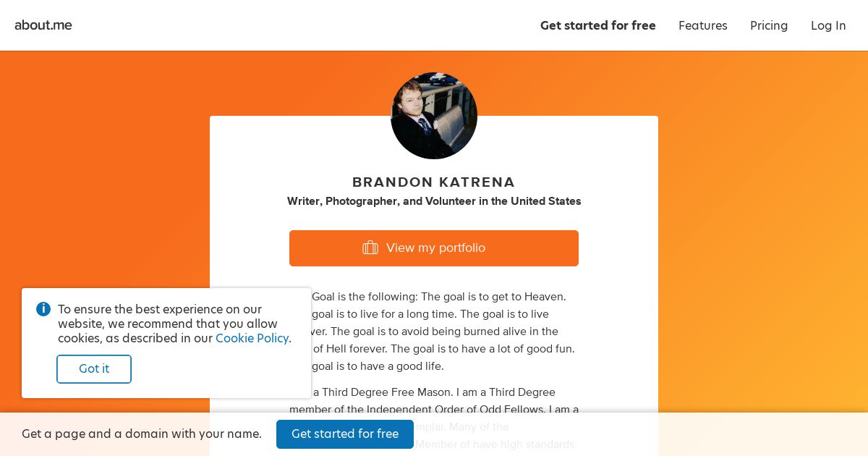Go to Pricing in the header
Image resolution: width=868 pixels, height=456 pixels.
click(769, 25)
